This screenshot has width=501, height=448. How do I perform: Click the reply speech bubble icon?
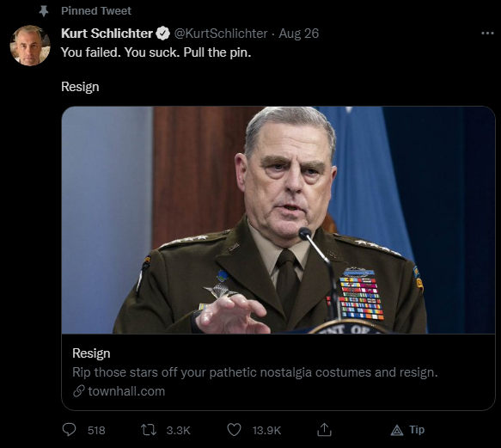click(69, 429)
